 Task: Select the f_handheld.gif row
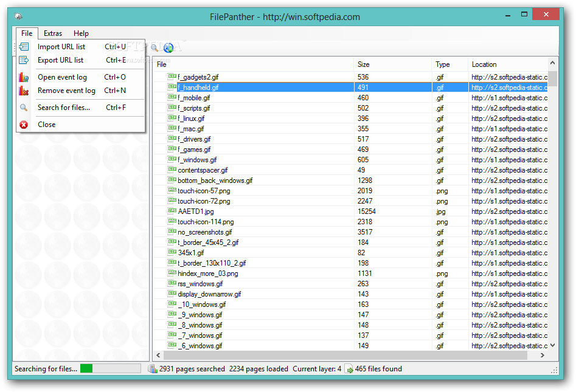coord(351,88)
